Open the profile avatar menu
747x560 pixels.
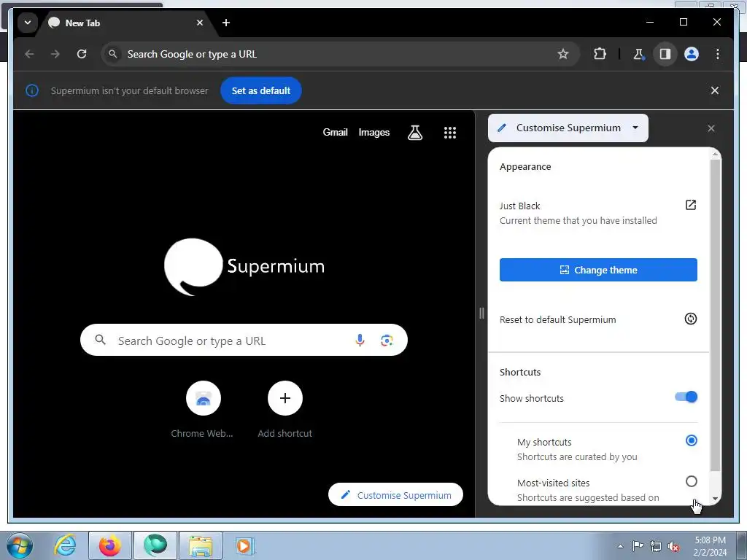tap(692, 54)
